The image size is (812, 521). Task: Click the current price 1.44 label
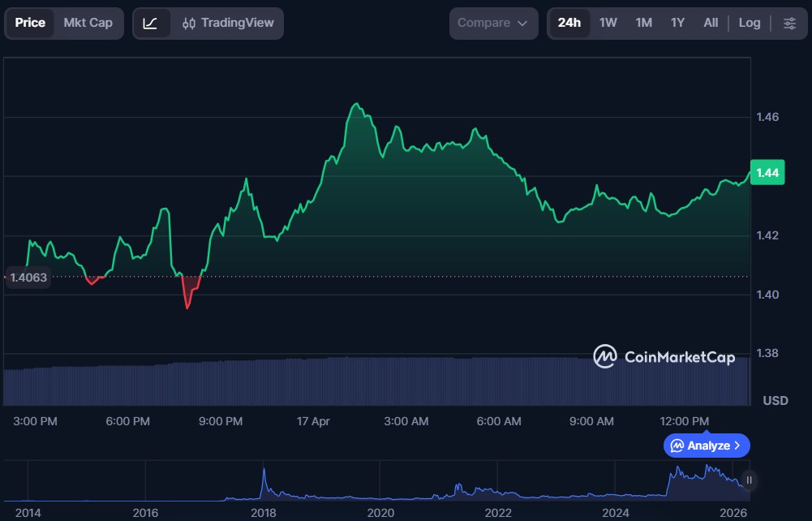pyautogui.click(x=767, y=173)
